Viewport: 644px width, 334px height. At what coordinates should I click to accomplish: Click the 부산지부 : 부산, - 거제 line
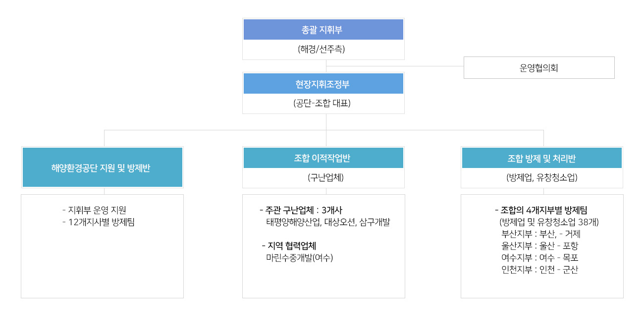[x=541, y=234]
